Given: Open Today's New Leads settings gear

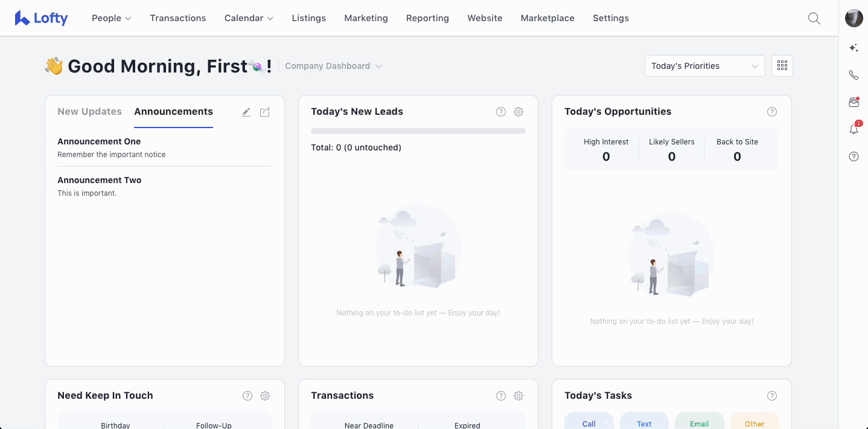Looking at the screenshot, I should pyautogui.click(x=519, y=112).
